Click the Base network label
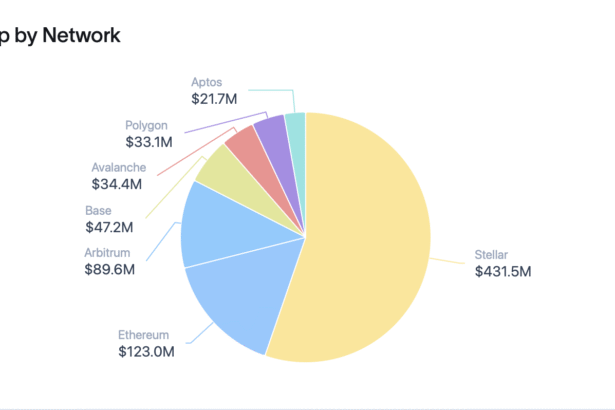Screen dimensions: 615x410 (x=99, y=211)
